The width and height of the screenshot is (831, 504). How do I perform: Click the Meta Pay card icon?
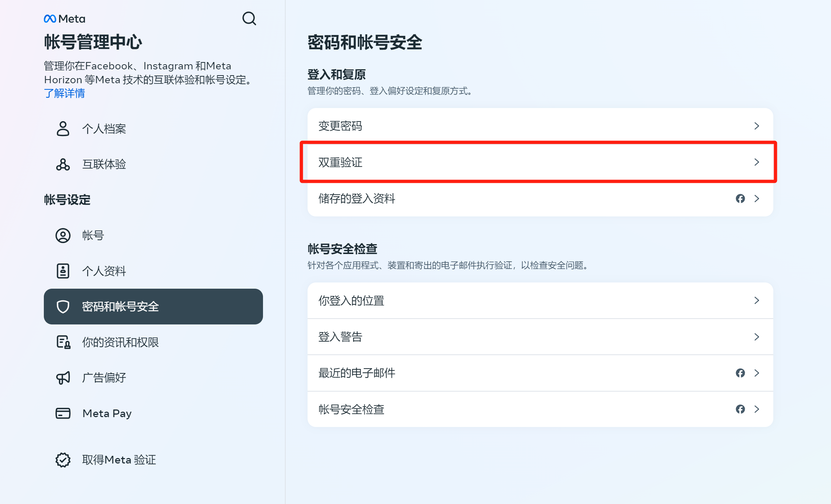click(x=63, y=413)
